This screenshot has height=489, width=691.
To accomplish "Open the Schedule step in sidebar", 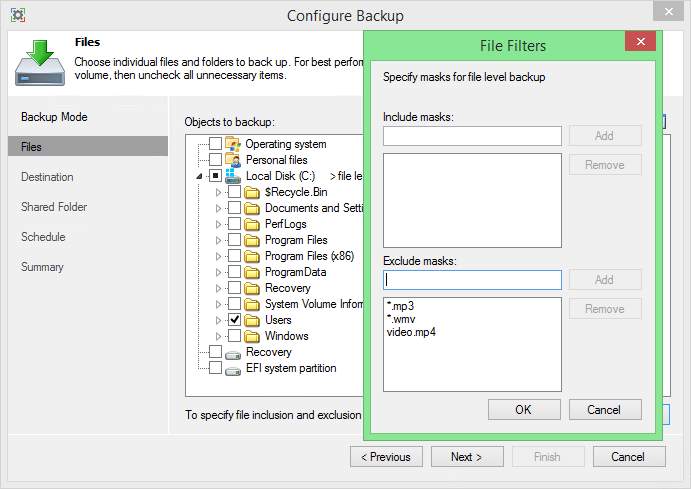I will click(43, 237).
